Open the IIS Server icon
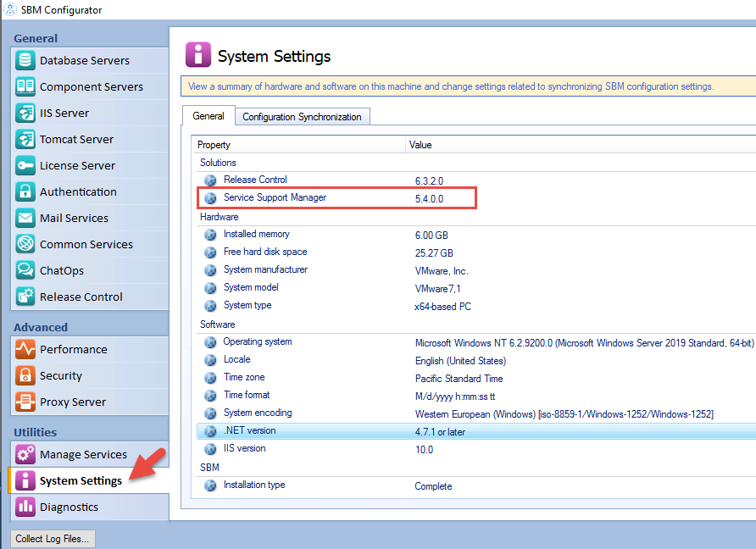756x549 pixels. point(25,113)
